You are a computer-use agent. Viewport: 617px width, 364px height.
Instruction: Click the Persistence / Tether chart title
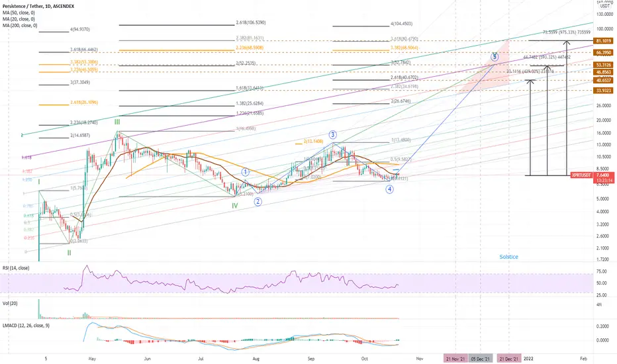pos(38,7)
